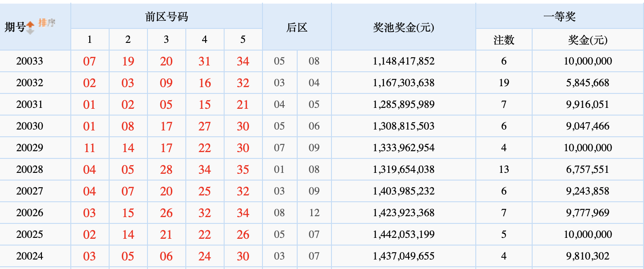Click prize pool value 1,333,962,954
Viewport: 644px width, 269px height.
pos(404,148)
